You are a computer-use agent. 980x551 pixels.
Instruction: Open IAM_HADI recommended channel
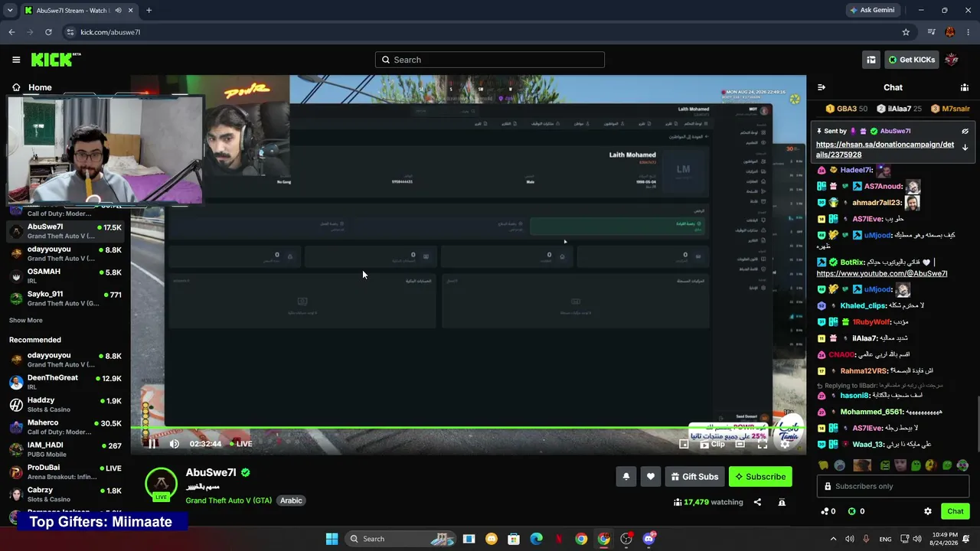65,449
